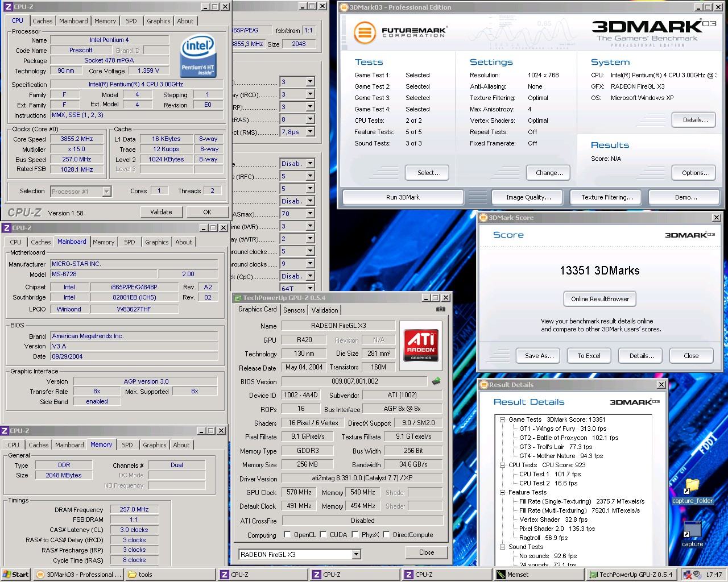Click the GPU Clock 570 MHz field
The width and height of the screenshot is (728, 582).
click(x=299, y=492)
